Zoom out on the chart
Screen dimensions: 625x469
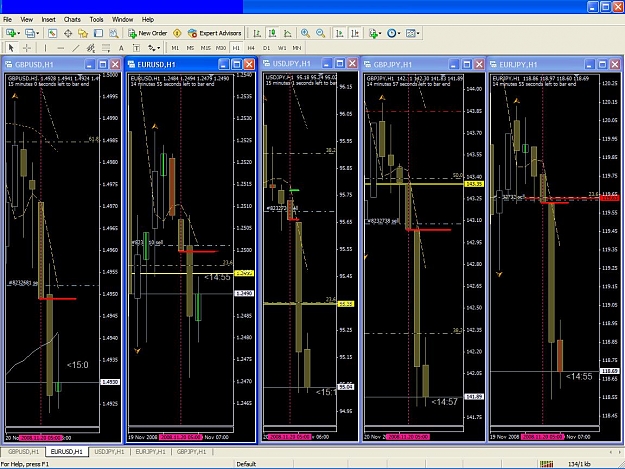[320, 33]
